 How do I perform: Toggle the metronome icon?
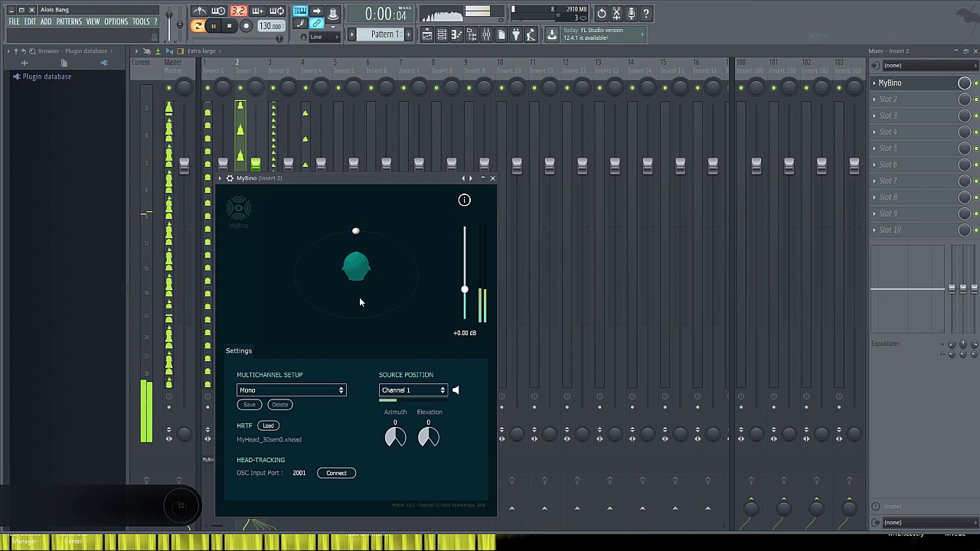(199, 11)
